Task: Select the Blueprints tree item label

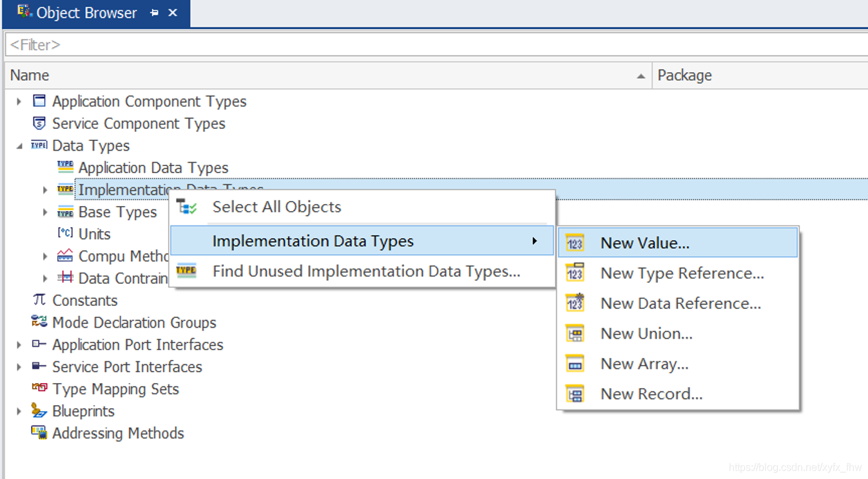Action: pos(83,411)
